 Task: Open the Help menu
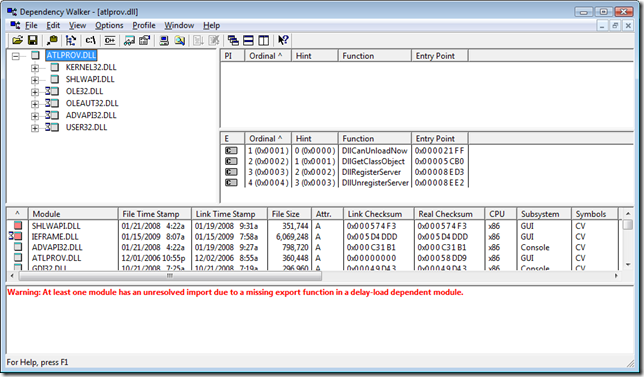(x=212, y=25)
